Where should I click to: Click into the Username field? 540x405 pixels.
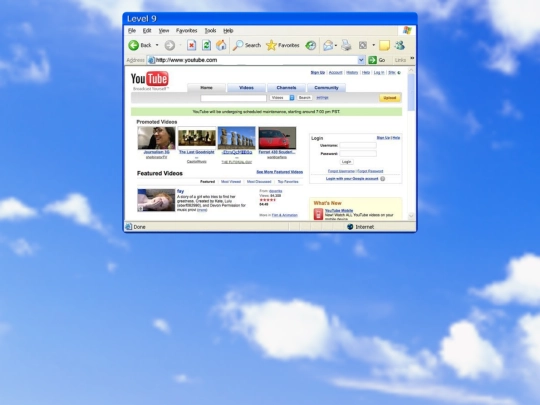coord(358,145)
